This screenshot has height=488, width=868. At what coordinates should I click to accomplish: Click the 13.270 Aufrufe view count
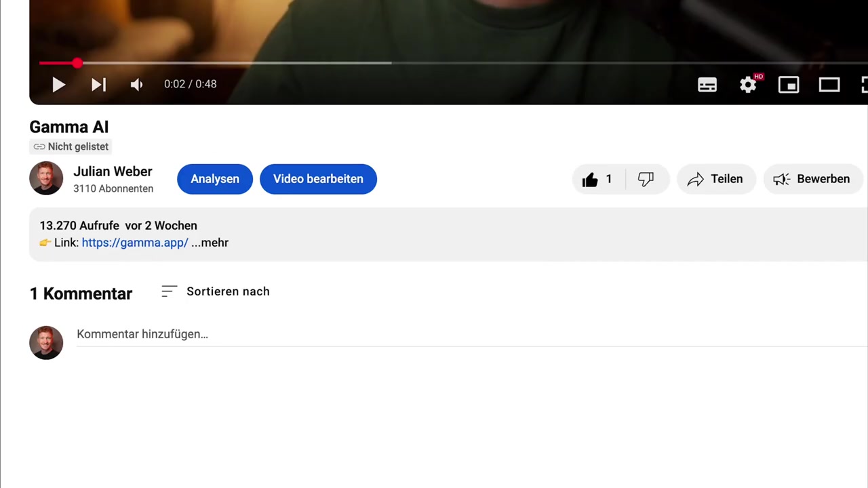click(79, 226)
